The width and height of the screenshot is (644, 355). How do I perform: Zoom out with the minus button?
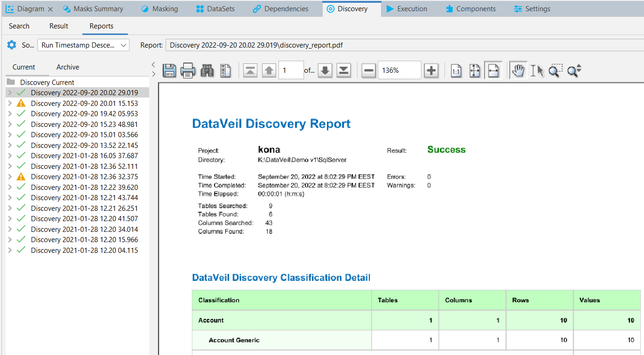pos(368,70)
